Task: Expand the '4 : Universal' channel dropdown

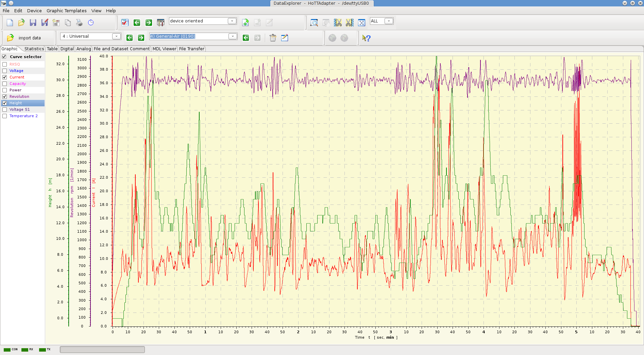Action: click(116, 36)
